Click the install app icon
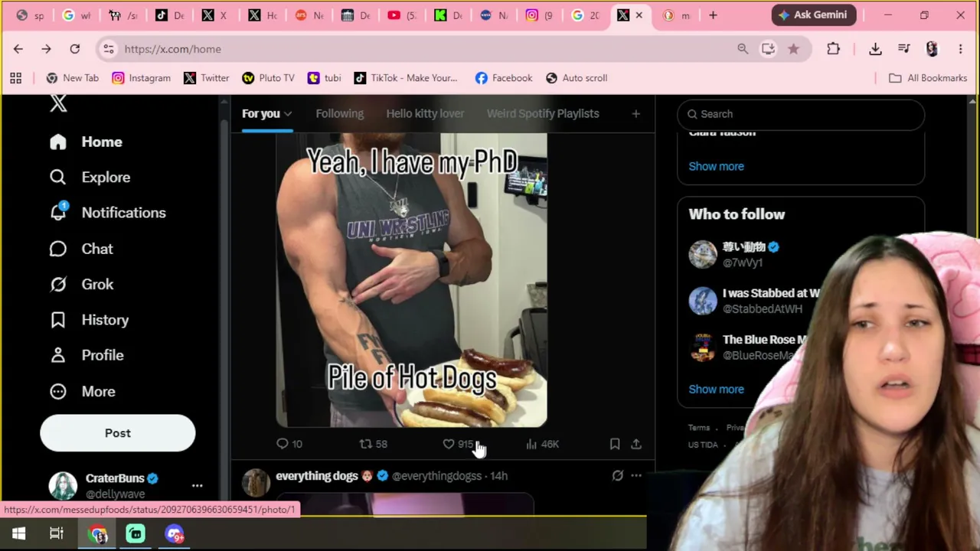 click(768, 49)
